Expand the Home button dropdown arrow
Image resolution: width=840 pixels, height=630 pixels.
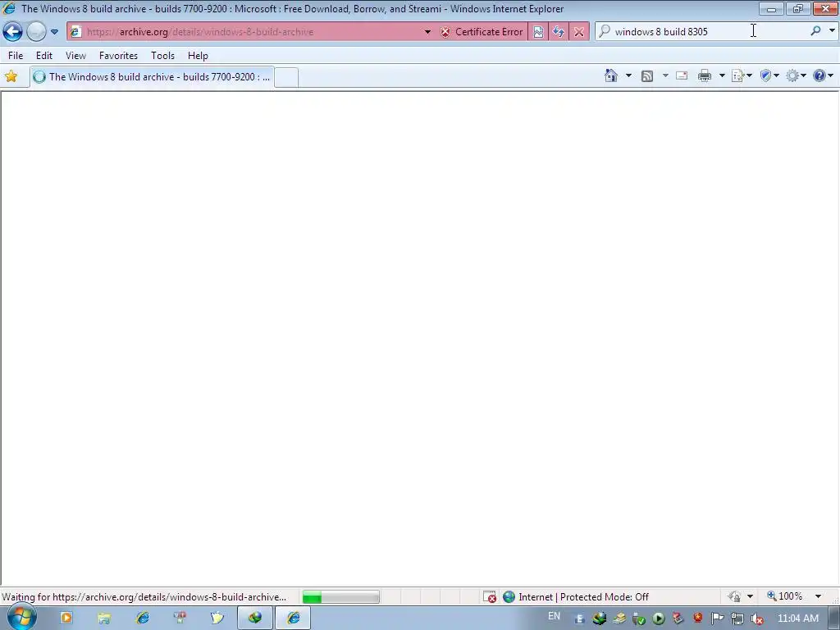tap(628, 75)
